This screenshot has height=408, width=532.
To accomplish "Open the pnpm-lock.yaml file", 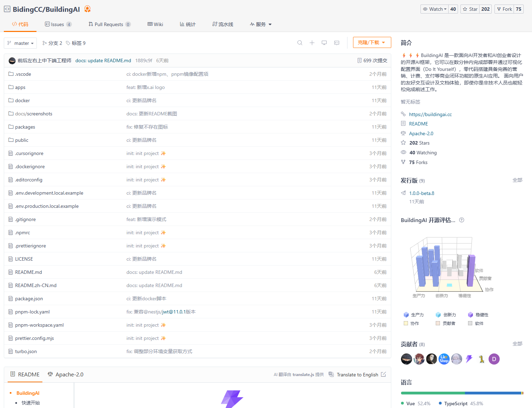I will [32, 312].
